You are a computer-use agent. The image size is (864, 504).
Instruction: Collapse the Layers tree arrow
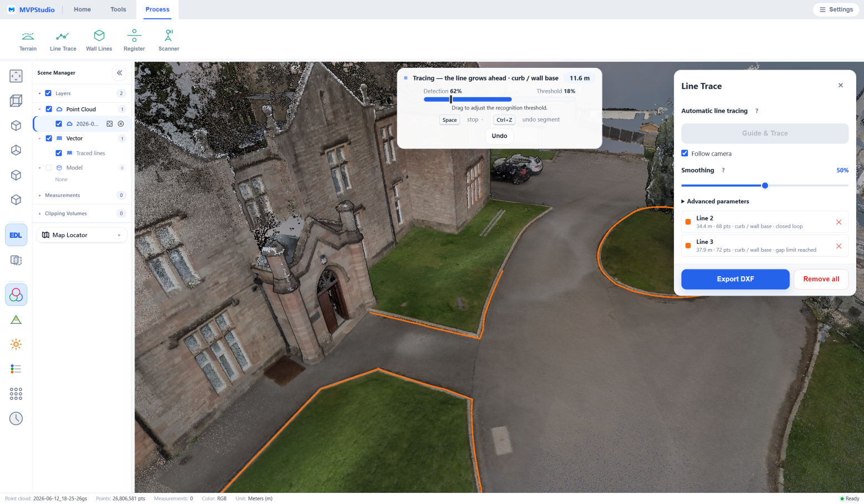[39, 93]
